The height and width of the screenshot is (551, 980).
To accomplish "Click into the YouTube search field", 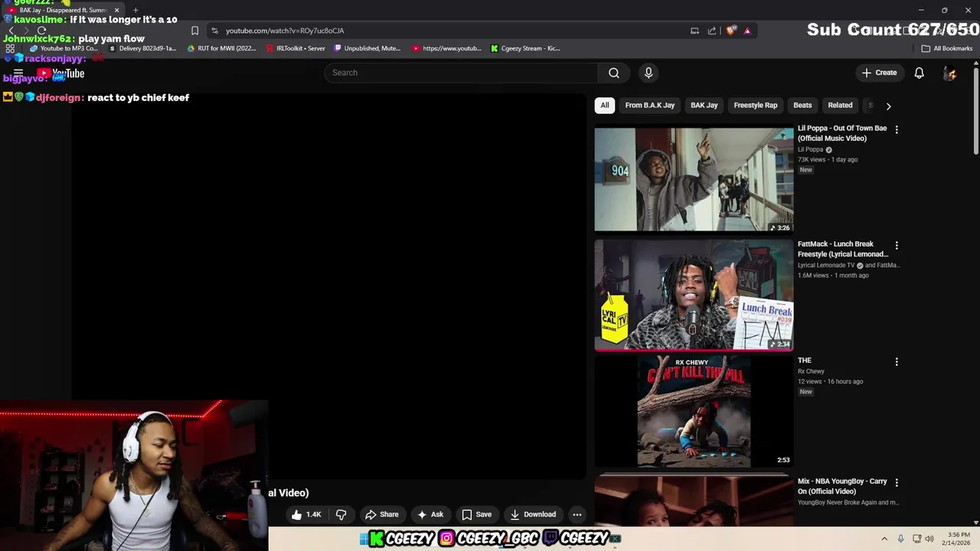I will (x=461, y=73).
